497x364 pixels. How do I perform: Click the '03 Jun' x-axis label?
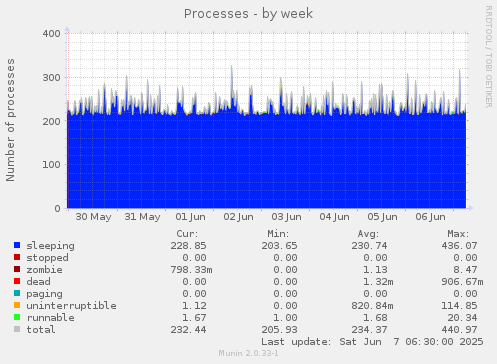pos(286,217)
